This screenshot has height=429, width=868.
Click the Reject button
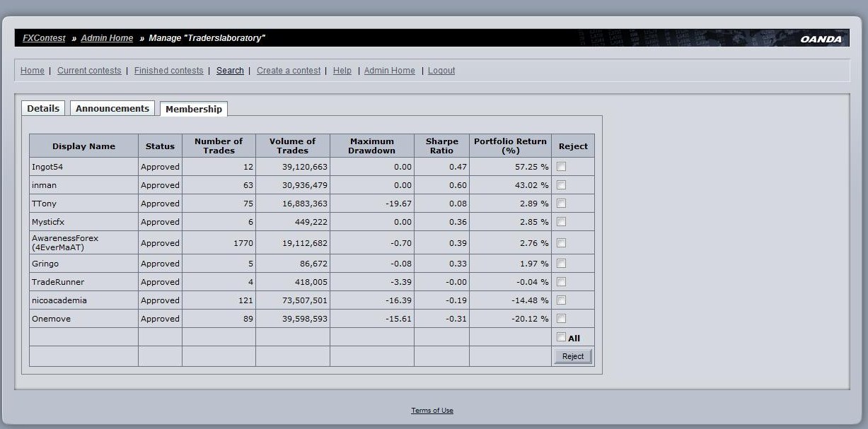coord(573,356)
